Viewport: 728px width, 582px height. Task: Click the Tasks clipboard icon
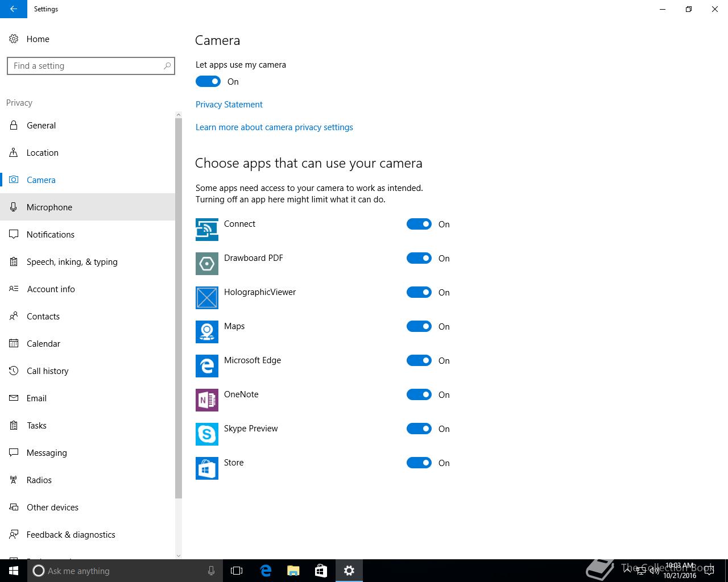(x=14, y=425)
